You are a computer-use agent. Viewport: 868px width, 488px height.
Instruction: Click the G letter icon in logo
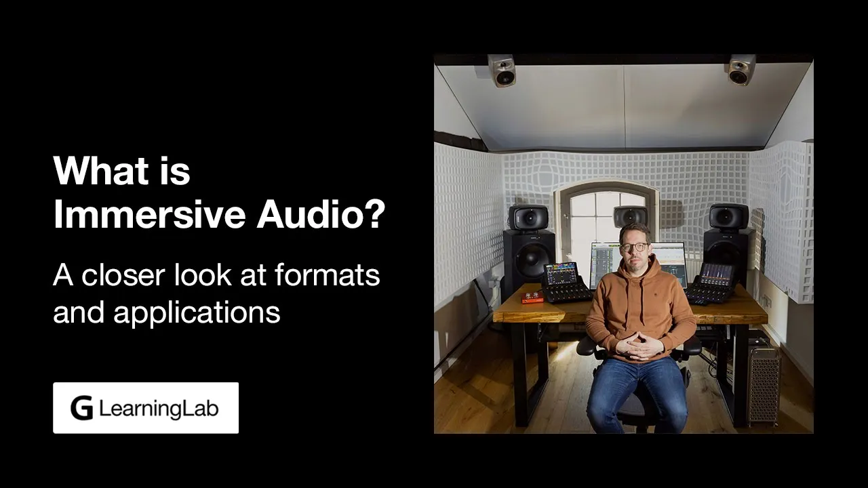pos(82,409)
